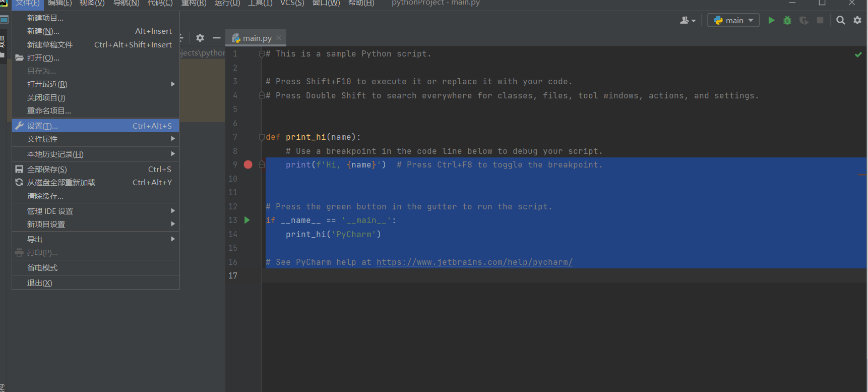Image resolution: width=868 pixels, height=392 pixels.
Task: Choose 退出(X) to exit PyCharm
Action: [96, 283]
